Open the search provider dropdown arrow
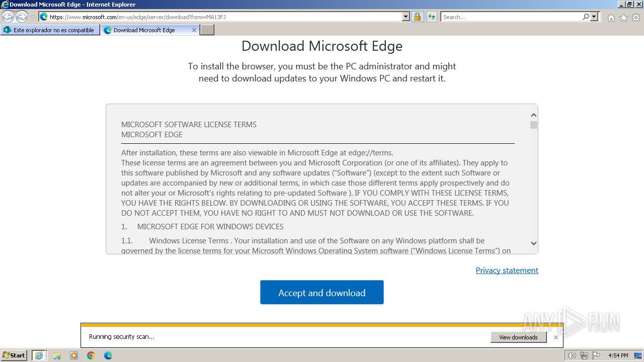This screenshot has height=362, width=644. [594, 17]
